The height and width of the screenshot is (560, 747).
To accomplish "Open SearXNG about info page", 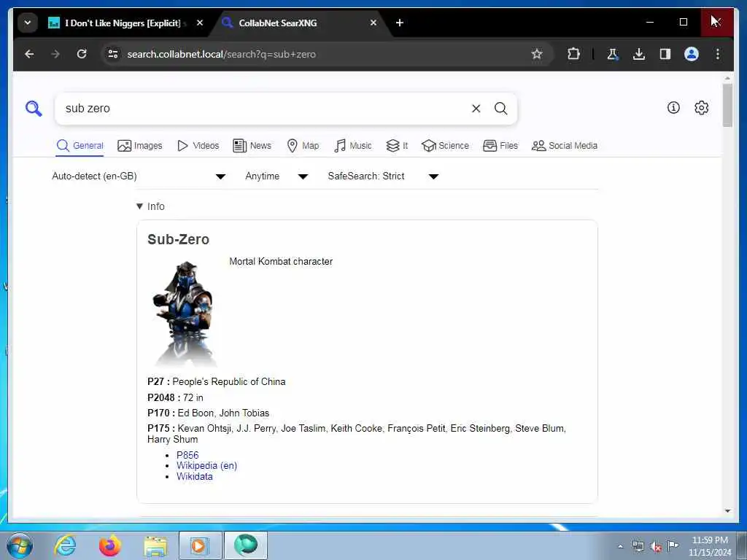I will coord(673,108).
